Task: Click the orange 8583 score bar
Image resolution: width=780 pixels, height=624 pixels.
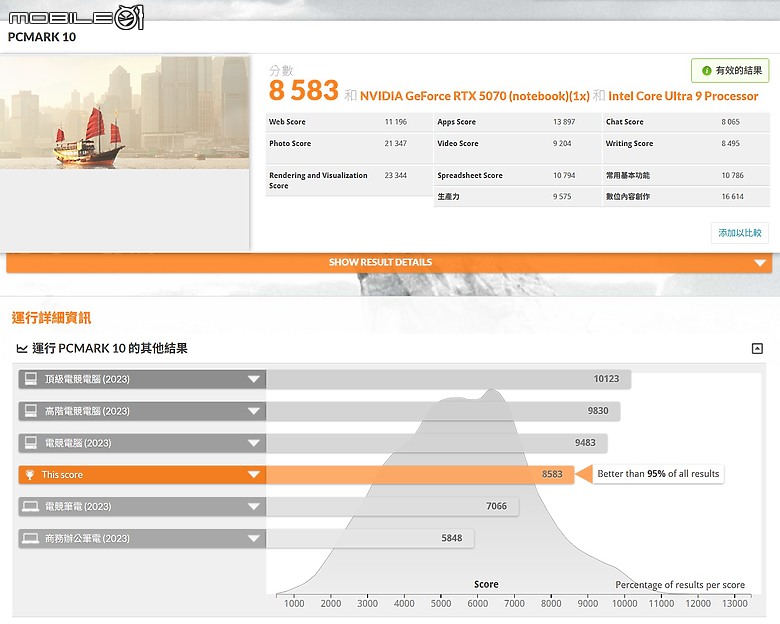Action: 420,475
